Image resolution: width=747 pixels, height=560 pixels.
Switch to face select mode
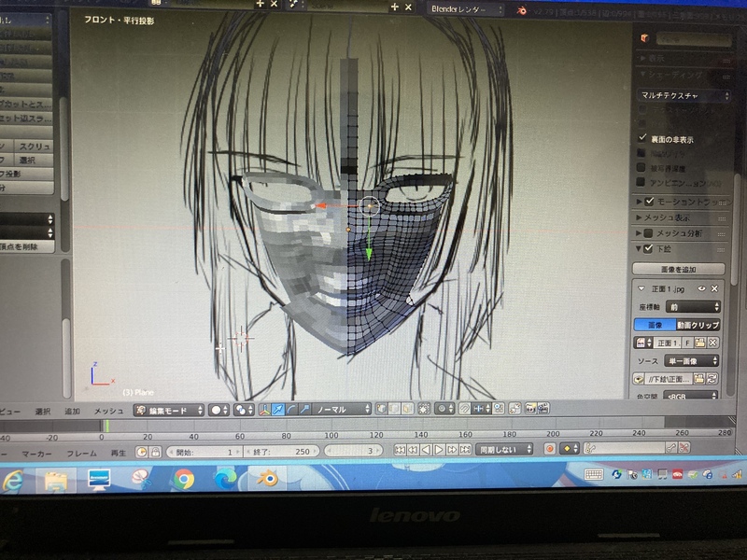[x=407, y=409]
